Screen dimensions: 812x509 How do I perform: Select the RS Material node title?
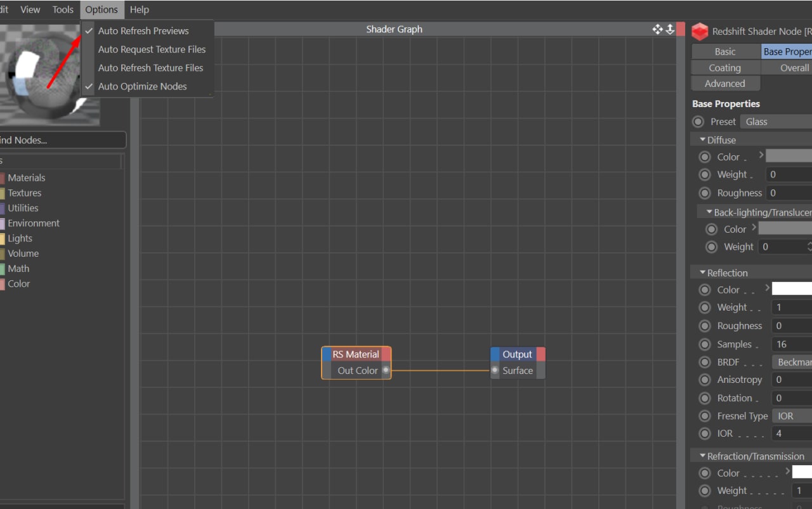point(356,354)
